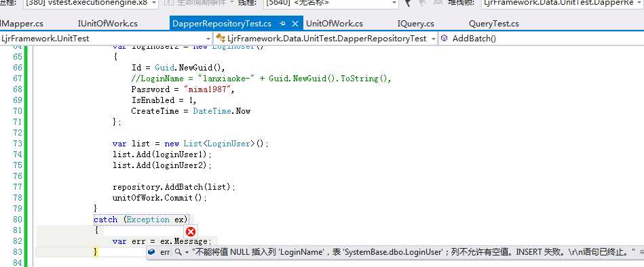644x267 pixels.
Task: Open the class dropdown DapperRepositoryTest
Action: coord(326,39)
